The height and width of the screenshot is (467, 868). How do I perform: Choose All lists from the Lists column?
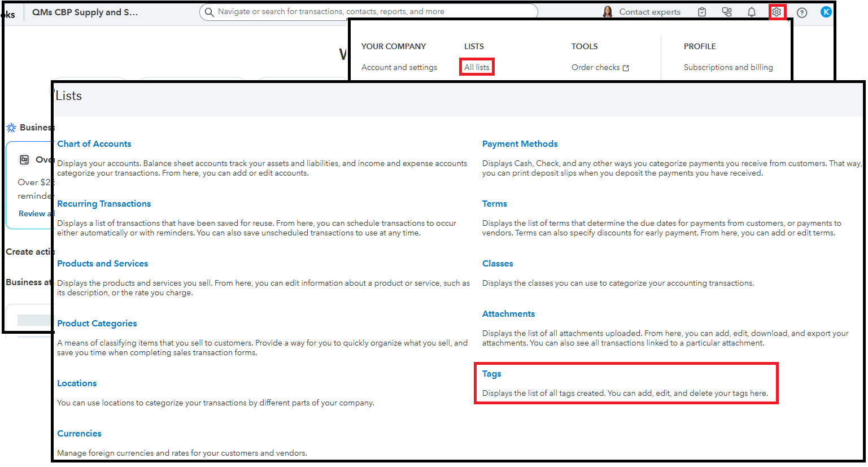pos(477,67)
